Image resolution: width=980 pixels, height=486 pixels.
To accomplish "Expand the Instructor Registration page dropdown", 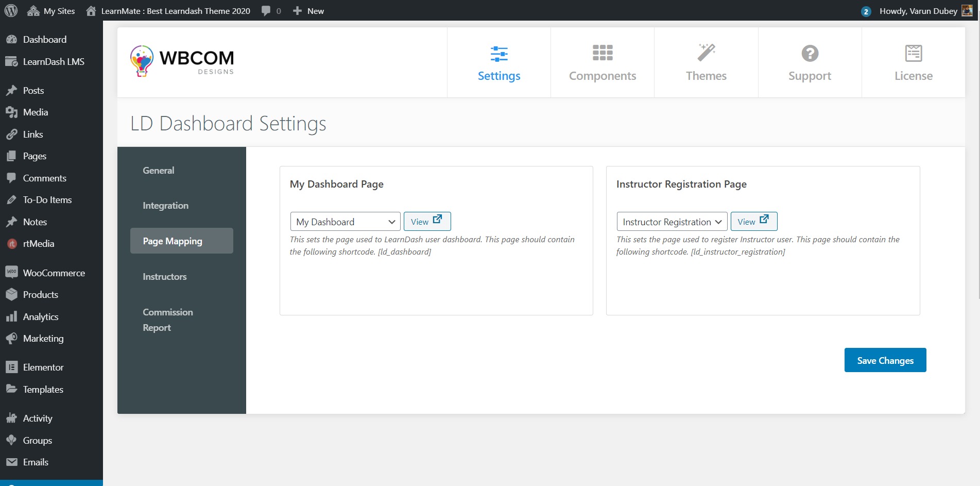I will point(672,222).
